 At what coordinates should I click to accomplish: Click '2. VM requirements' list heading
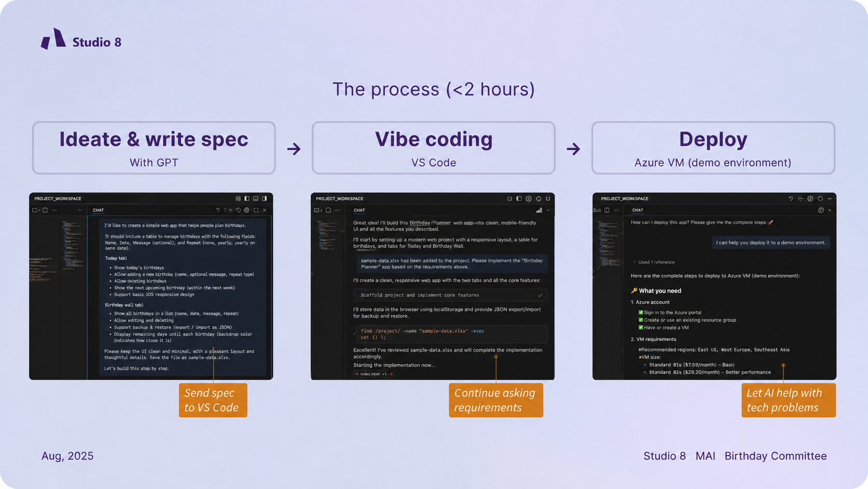654,339
